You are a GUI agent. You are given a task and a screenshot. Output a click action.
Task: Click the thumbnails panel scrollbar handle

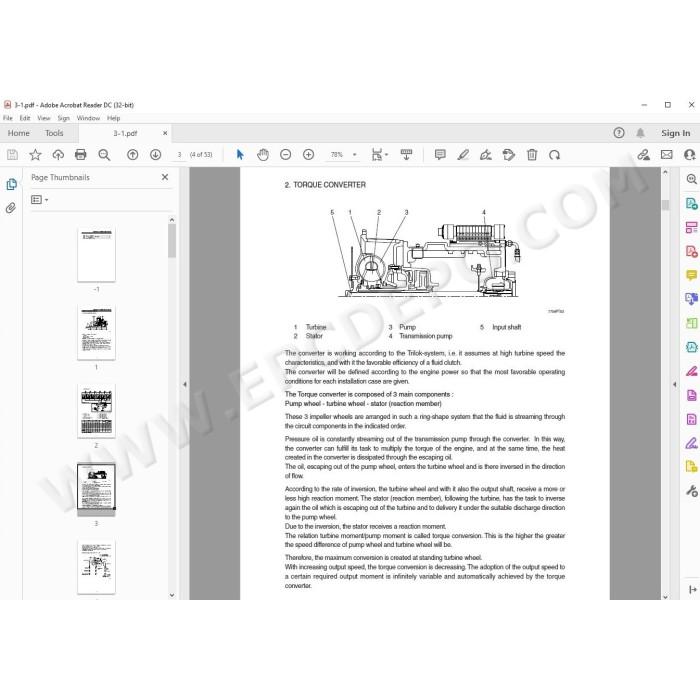172,241
